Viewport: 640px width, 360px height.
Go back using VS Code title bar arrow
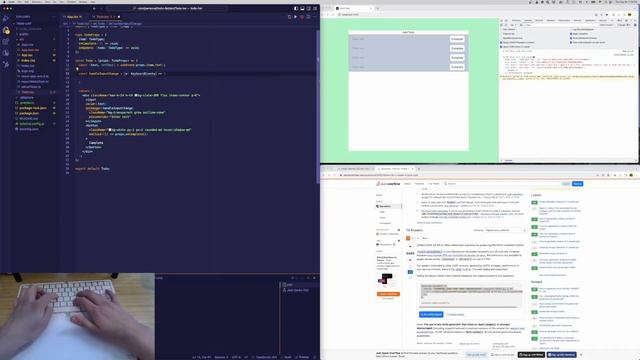(x=94, y=8)
